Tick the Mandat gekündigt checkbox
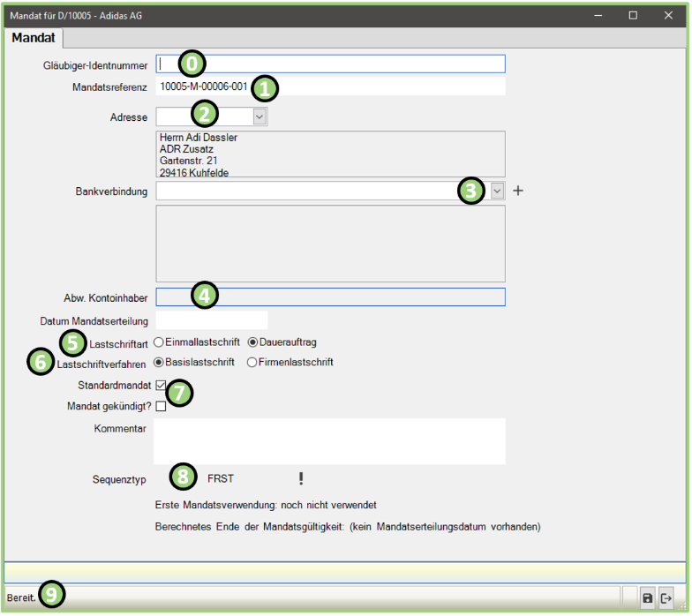Viewport: 692px width, 616px height. pos(161,407)
